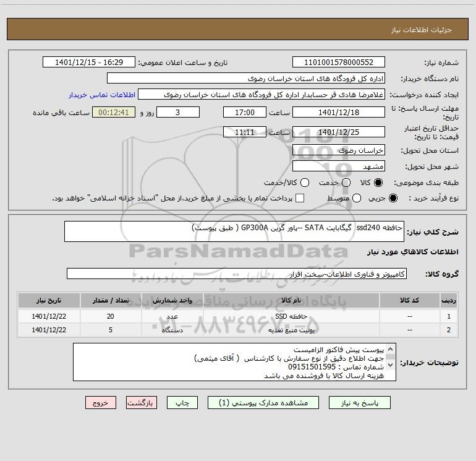The image size is (476, 461).
Task: Click the deadline time 17:00 field
Action: click(x=245, y=112)
